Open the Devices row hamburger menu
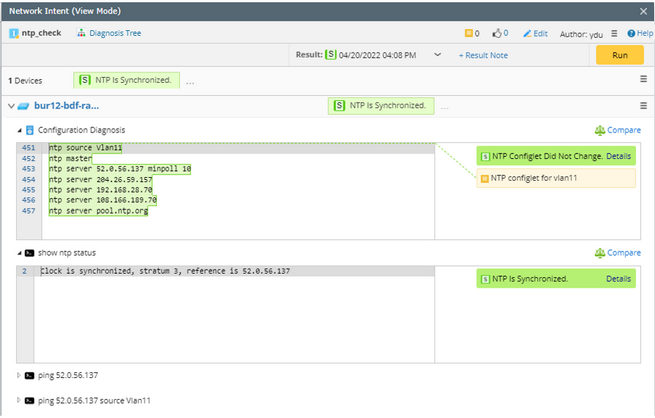 (x=643, y=79)
